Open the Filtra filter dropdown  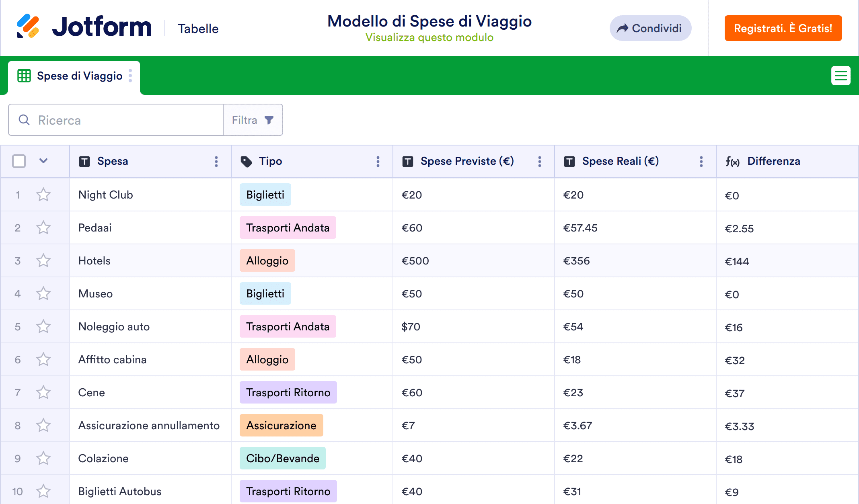(x=253, y=120)
